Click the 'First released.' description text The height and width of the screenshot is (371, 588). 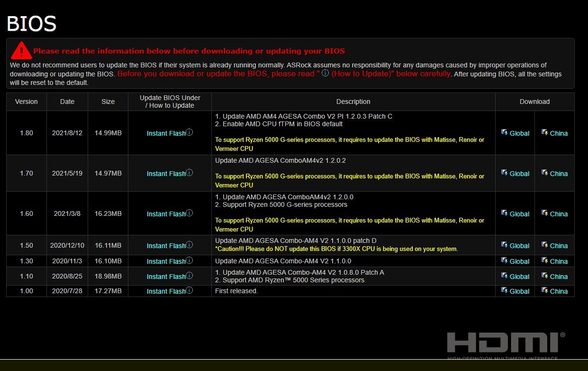click(x=236, y=291)
